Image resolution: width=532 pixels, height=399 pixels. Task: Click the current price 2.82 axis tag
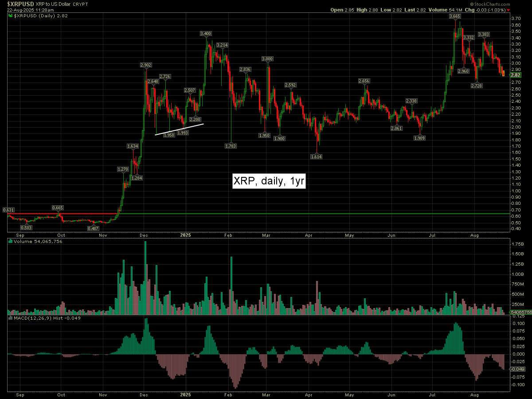pyautogui.click(x=515, y=75)
